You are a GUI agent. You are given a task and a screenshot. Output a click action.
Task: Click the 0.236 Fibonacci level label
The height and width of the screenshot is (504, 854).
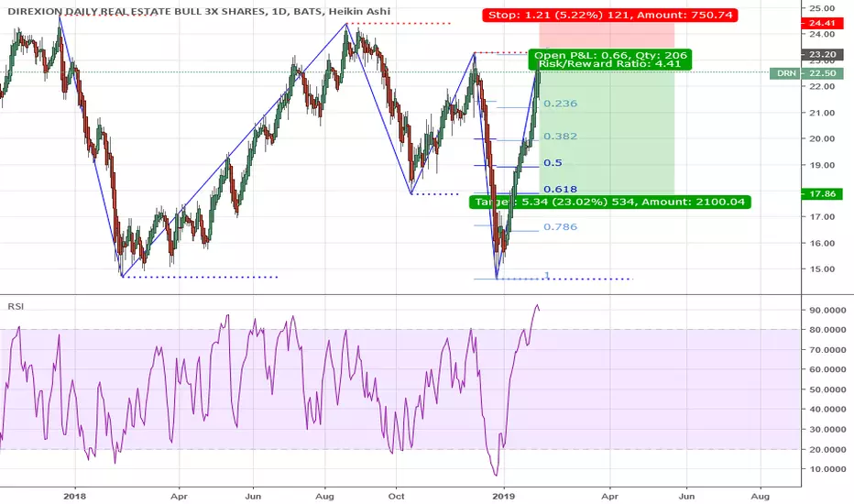[x=560, y=104]
